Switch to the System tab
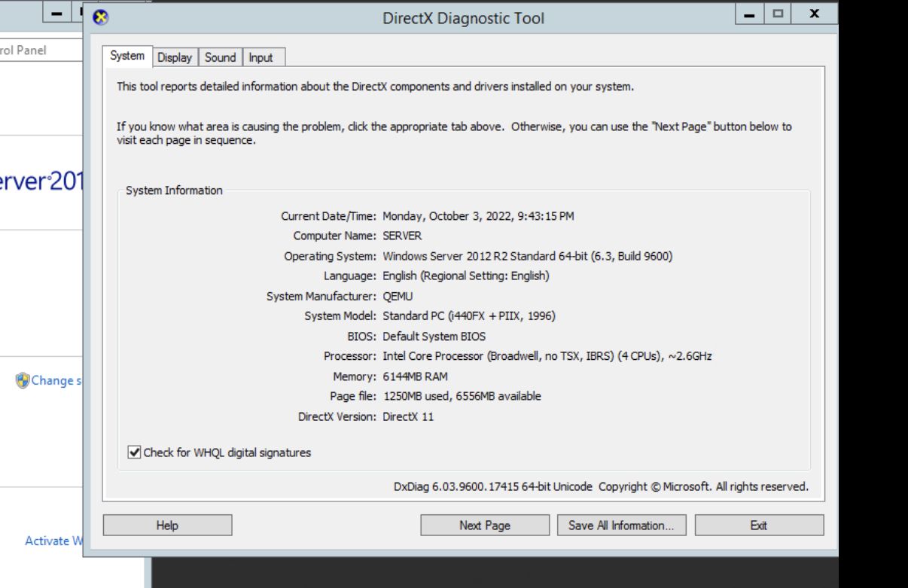Image resolution: width=908 pixels, height=588 pixels. 126,56
